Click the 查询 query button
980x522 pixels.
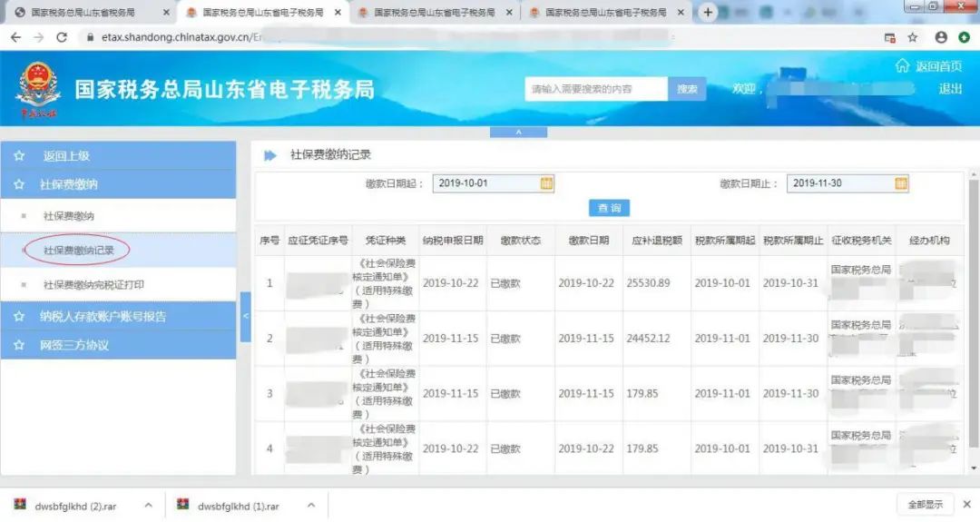(x=609, y=208)
